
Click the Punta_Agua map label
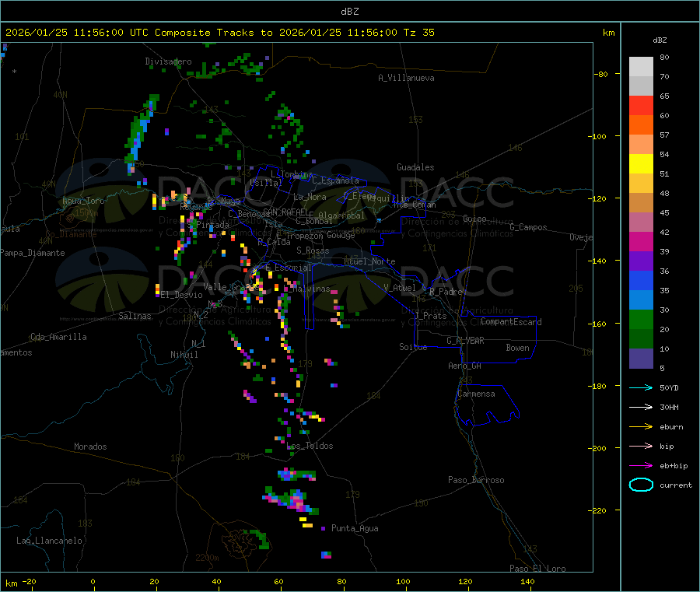point(355,528)
